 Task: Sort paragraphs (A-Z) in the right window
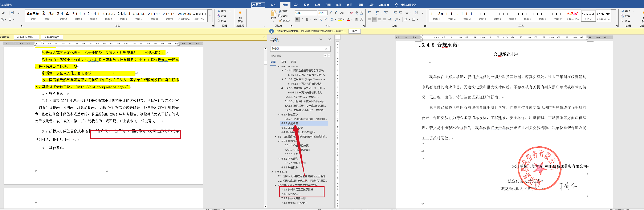pos(416,13)
